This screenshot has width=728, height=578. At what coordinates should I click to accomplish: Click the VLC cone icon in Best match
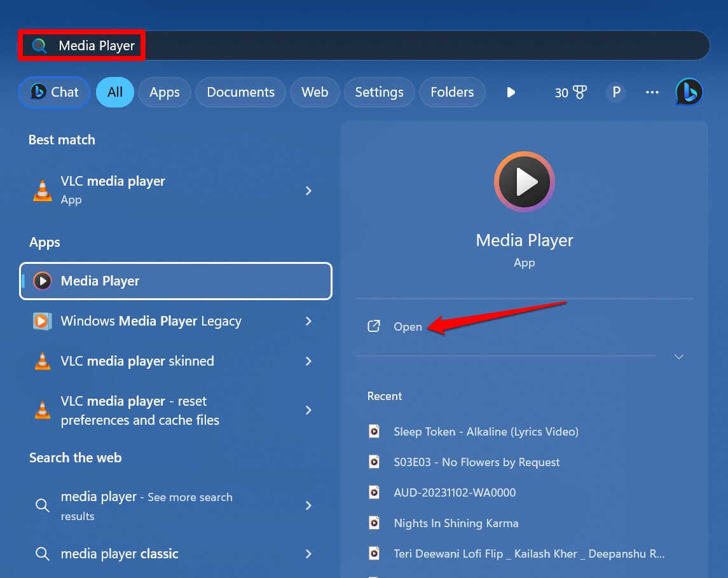[42, 190]
